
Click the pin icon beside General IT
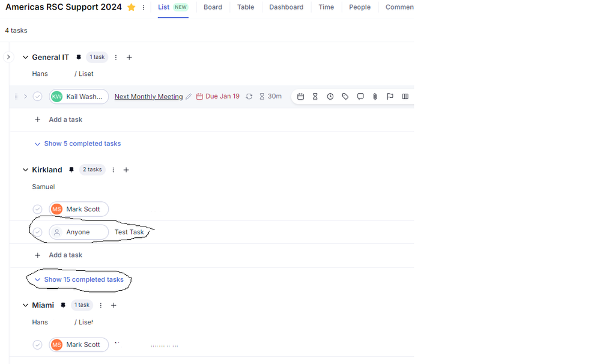79,57
